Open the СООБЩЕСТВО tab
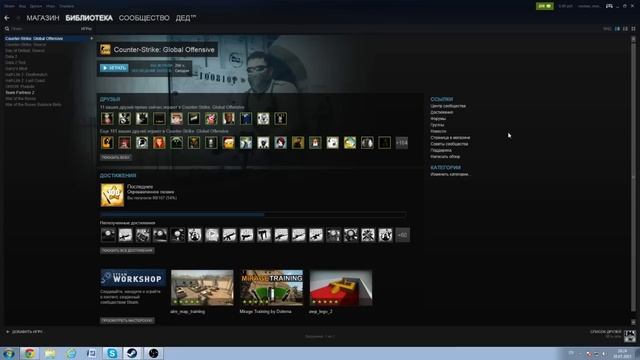 click(x=144, y=18)
